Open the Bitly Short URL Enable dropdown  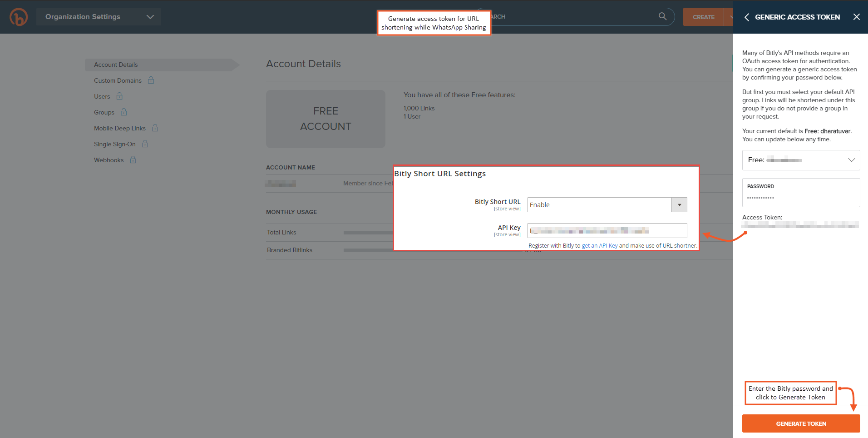[x=607, y=205]
